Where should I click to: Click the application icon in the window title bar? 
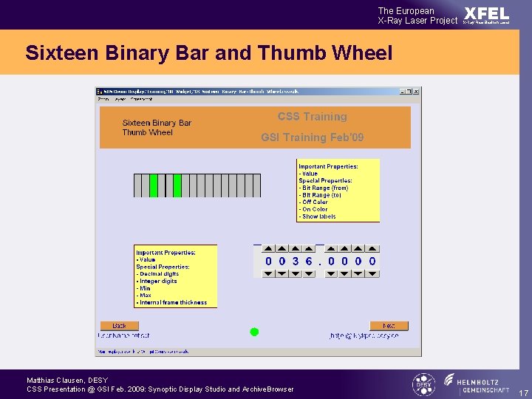tap(100, 92)
